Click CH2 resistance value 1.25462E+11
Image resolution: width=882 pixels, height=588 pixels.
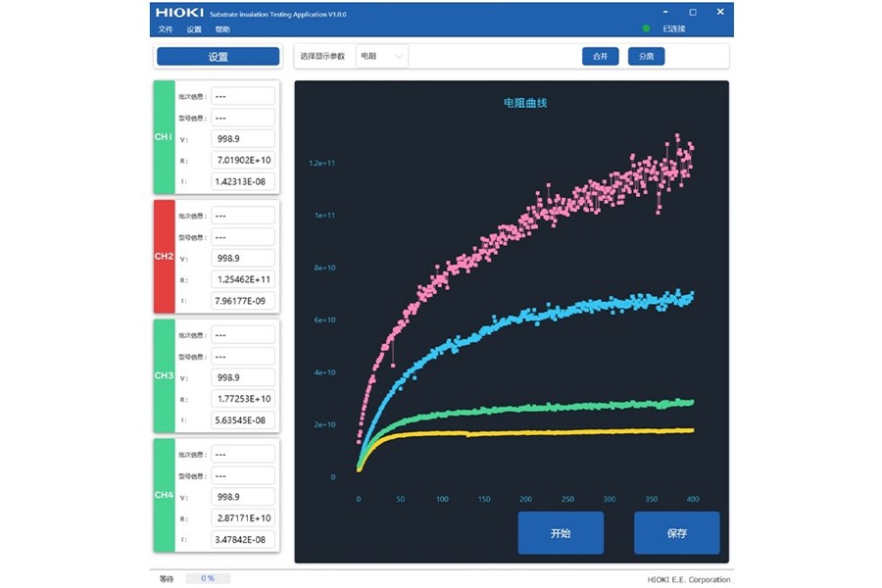click(243, 279)
